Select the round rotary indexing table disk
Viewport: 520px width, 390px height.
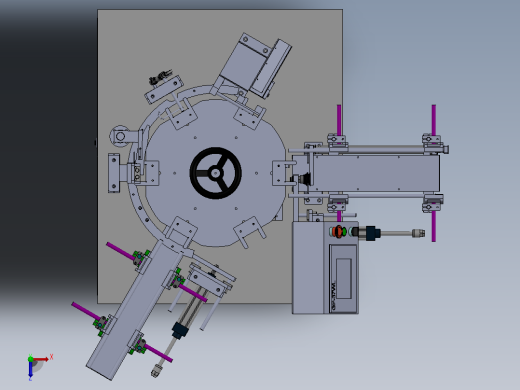pos(215,173)
